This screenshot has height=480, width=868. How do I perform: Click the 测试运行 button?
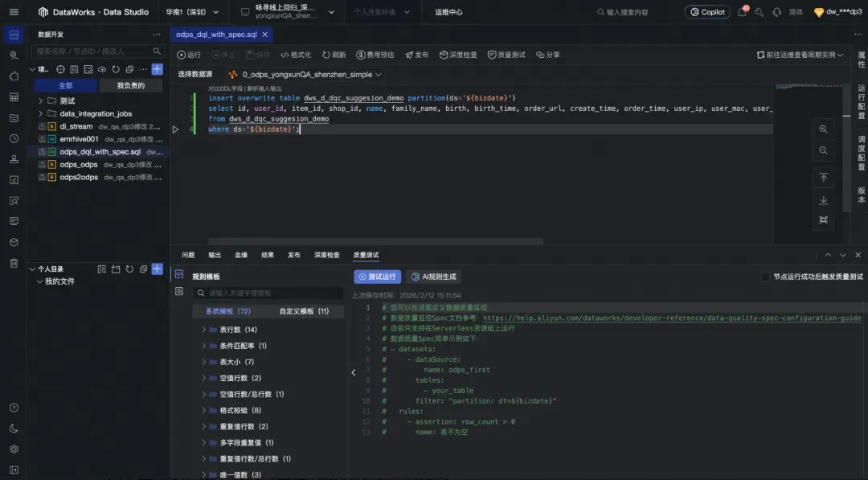(x=377, y=277)
